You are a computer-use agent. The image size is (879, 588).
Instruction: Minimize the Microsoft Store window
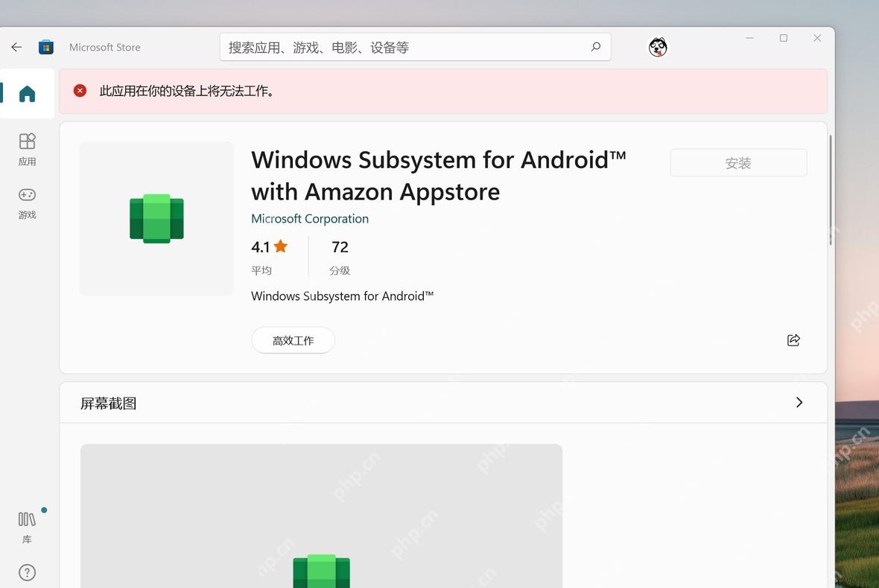(749, 38)
